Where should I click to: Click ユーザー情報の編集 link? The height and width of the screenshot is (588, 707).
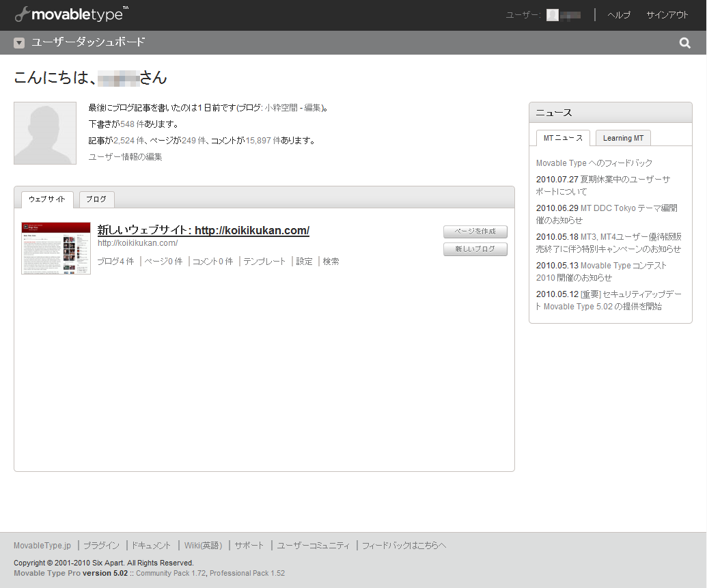[x=126, y=156]
